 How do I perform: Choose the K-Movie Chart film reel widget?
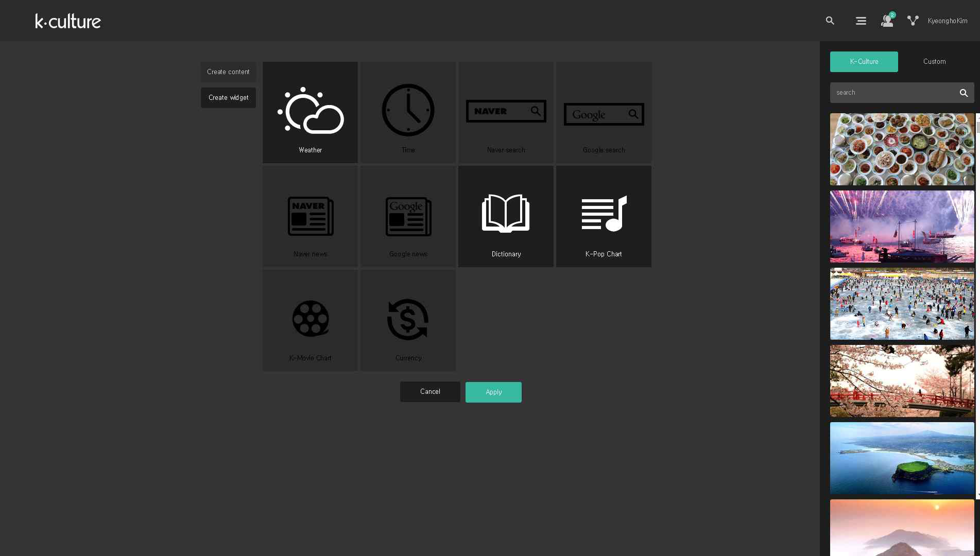click(x=310, y=320)
